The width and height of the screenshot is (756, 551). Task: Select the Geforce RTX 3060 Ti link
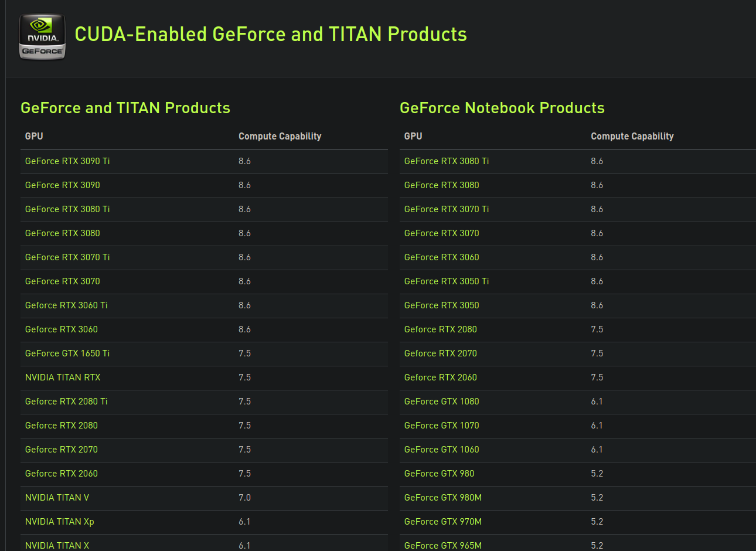click(x=66, y=305)
